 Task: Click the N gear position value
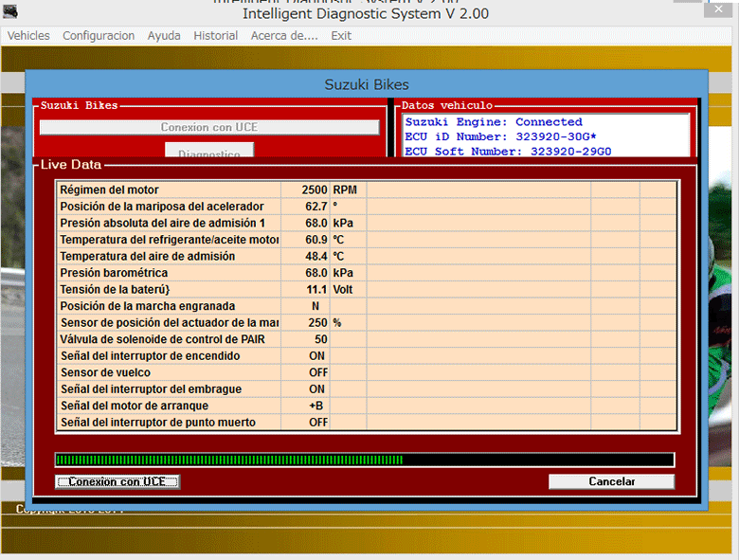coord(305,306)
